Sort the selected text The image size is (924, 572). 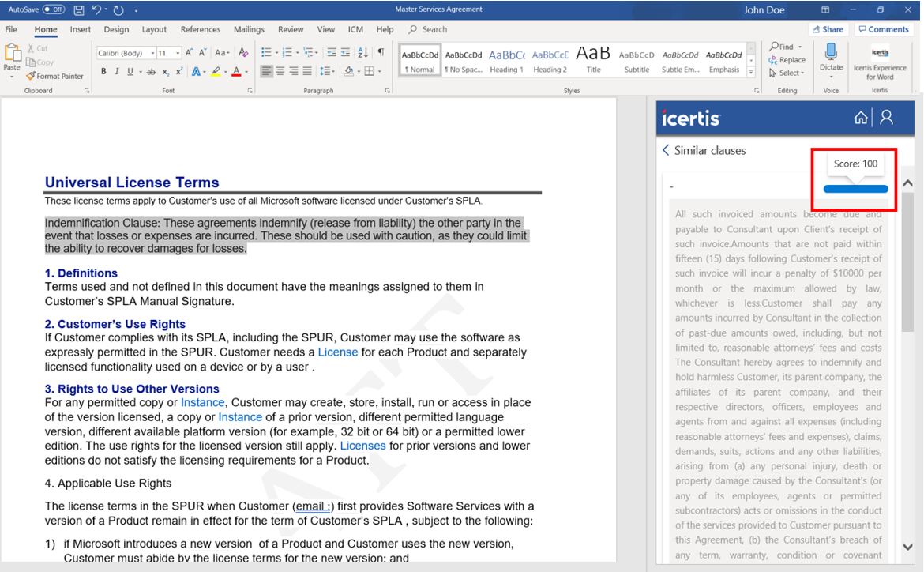pyautogui.click(x=363, y=52)
